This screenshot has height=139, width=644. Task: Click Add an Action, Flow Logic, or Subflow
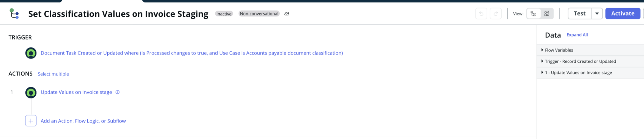point(83,121)
